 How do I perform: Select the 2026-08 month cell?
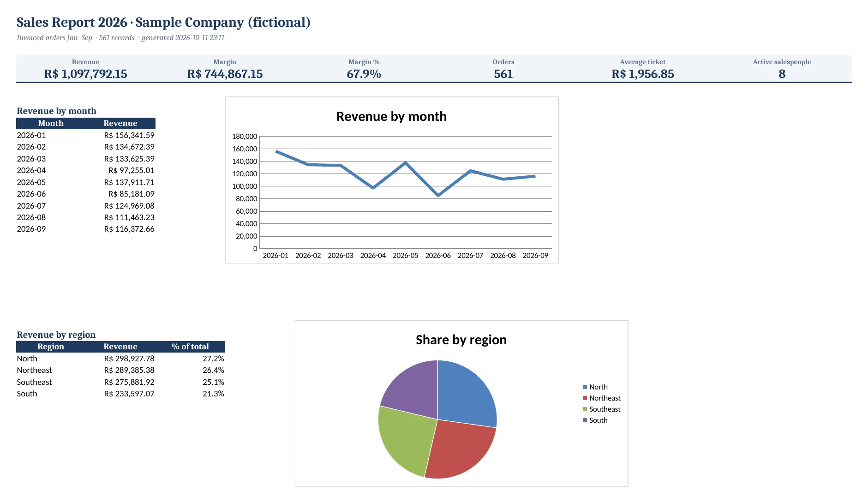[x=31, y=217]
